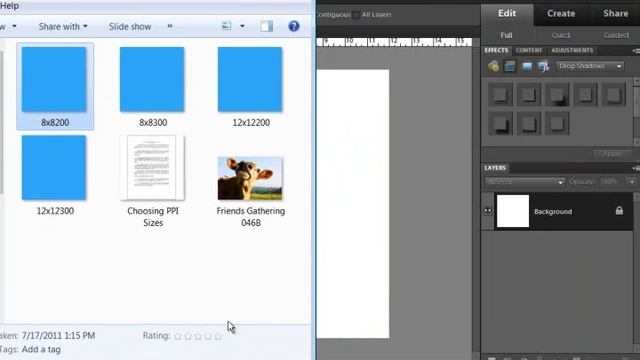Open the Content panel tab
Viewport: 640px width, 360px height.
pyautogui.click(x=529, y=50)
